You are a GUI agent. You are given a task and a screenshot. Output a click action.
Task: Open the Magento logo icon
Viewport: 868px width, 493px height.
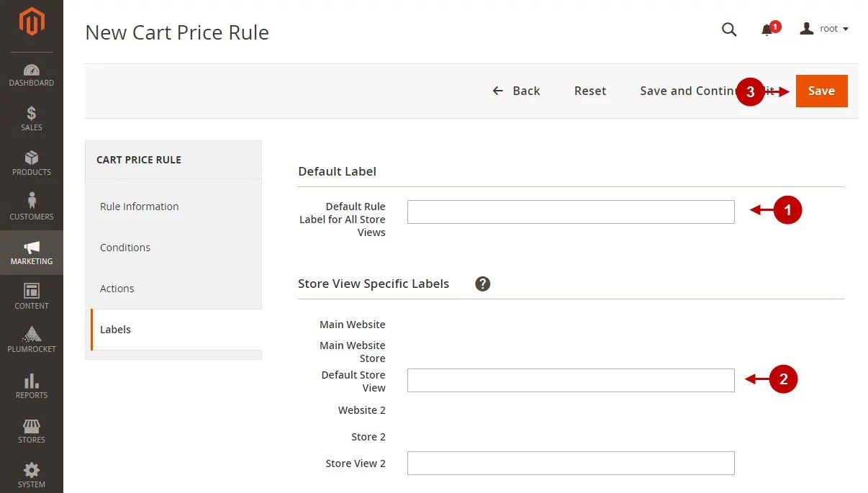(32, 22)
